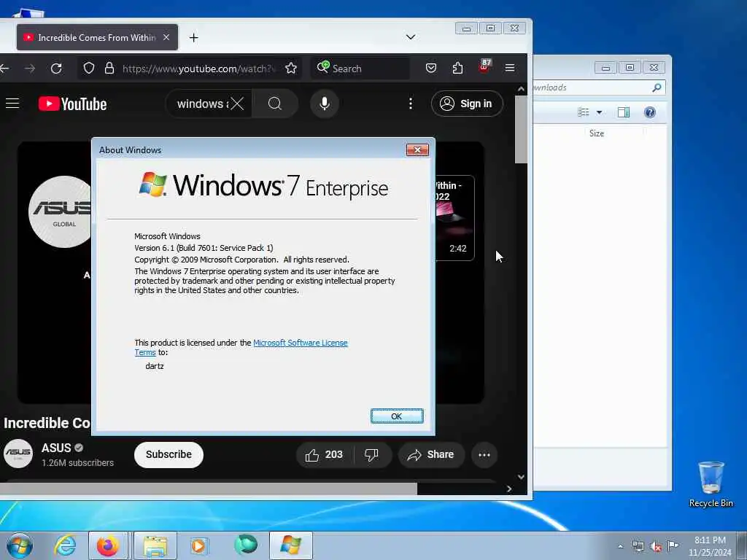Viewport: 747px width, 560px height.
Task: Switch to Incredible Comes From Within tab
Action: click(x=97, y=37)
